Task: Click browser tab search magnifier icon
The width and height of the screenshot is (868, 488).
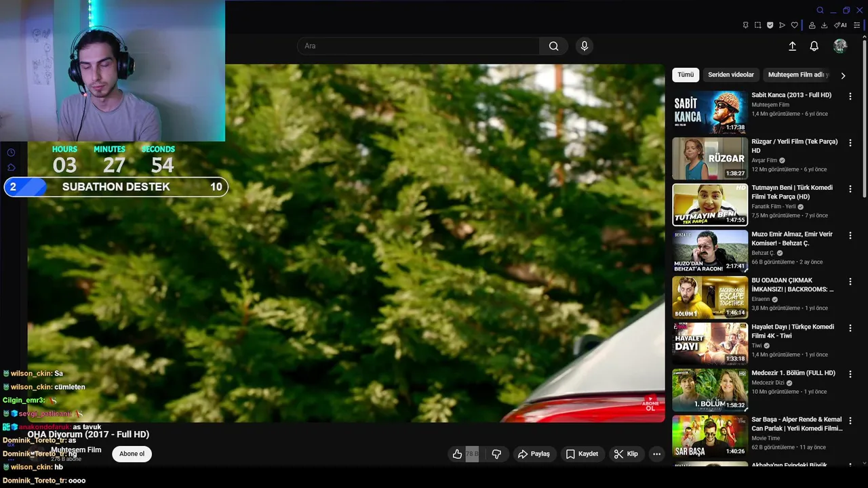Action: (x=820, y=10)
